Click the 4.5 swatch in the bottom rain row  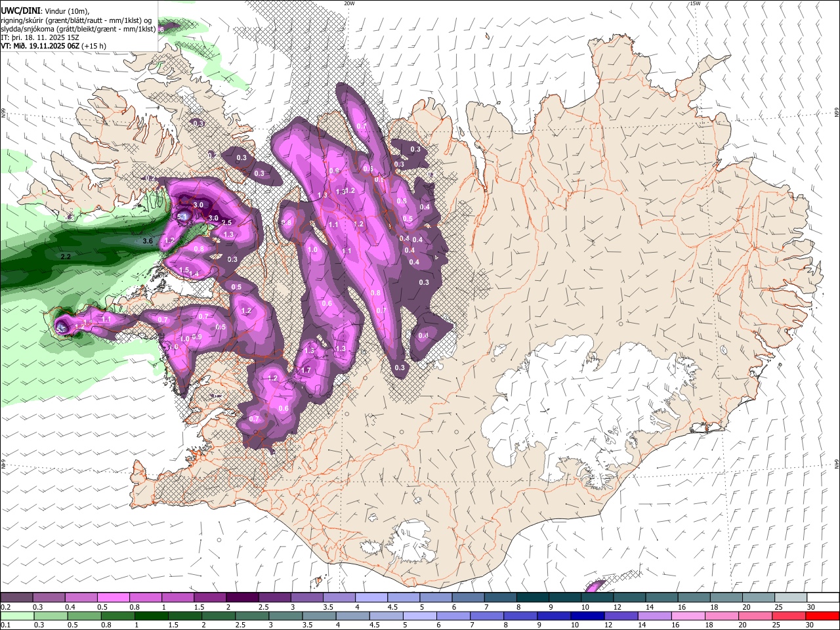[385, 616]
